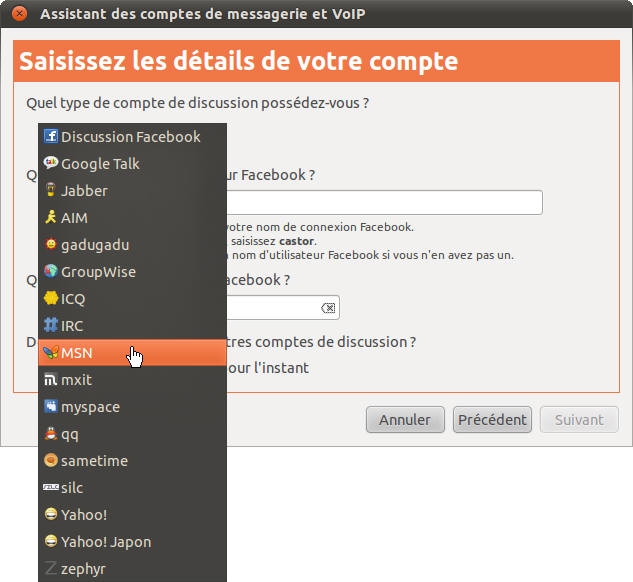The width and height of the screenshot is (633, 582).
Task: Click the zephyr Z icon
Action: [x=51, y=568]
